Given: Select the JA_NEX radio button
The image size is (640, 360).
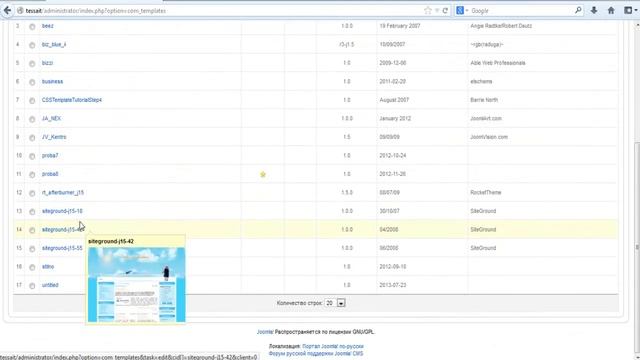Looking at the screenshot, I should [32, 119].
